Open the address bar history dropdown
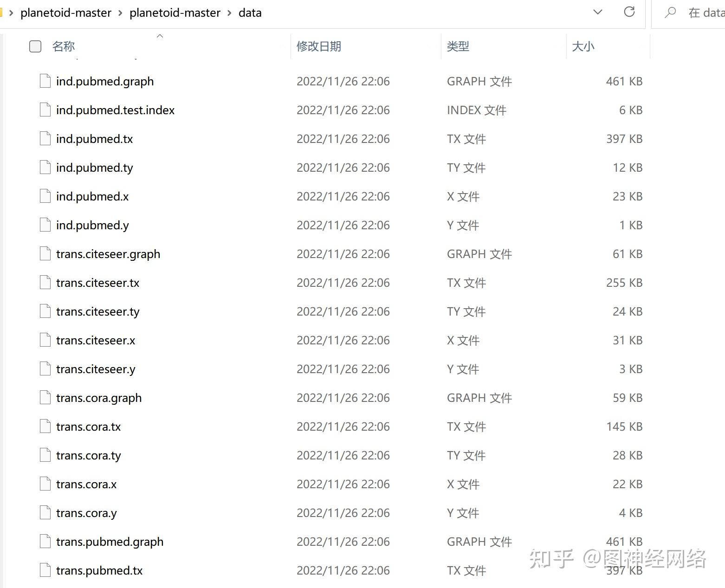Viewport: 725px width, 588px height. tap(598, 12)
